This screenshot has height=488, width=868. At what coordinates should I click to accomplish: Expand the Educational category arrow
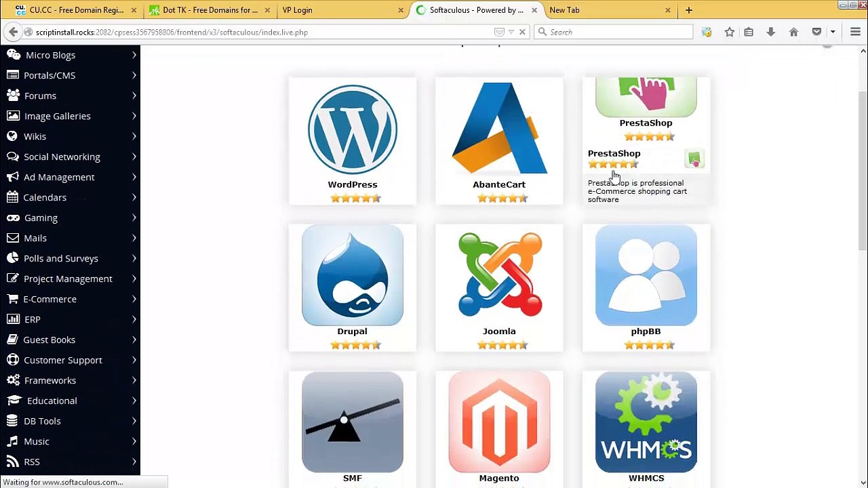click(134, 401)
